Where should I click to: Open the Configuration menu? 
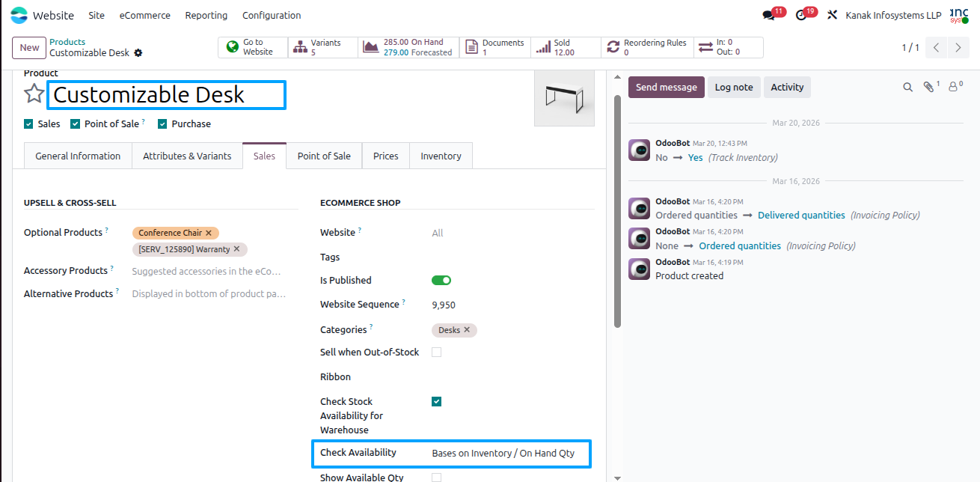click(x=272, y=15)
